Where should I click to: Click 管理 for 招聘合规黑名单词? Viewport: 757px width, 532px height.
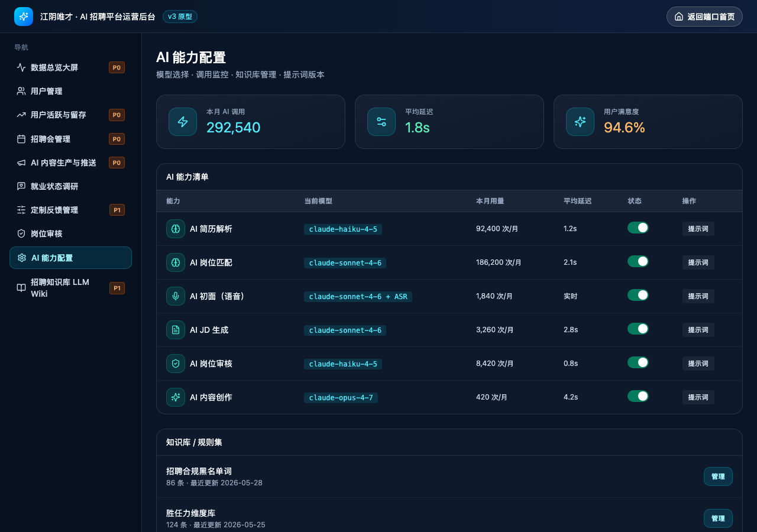pyautogui.click(x=718, y=476)
